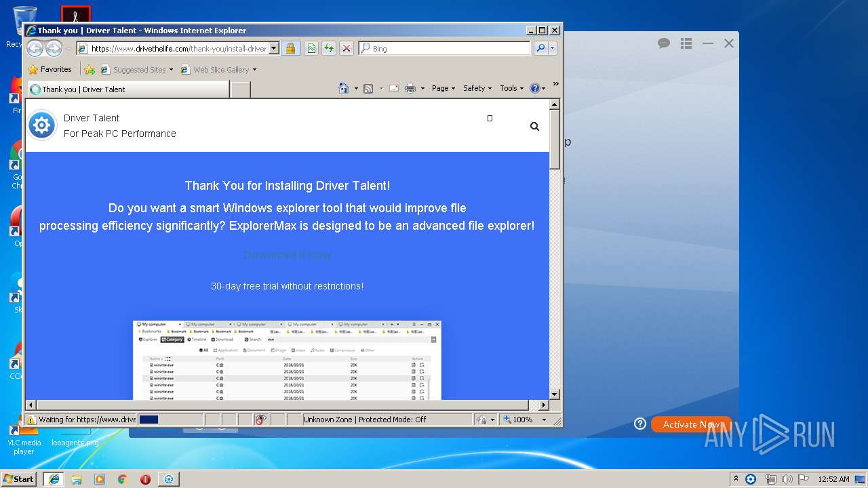Viewport: 868px width, 488px height.
Task: Show more command bar items chevron
Action: point(555,84)
